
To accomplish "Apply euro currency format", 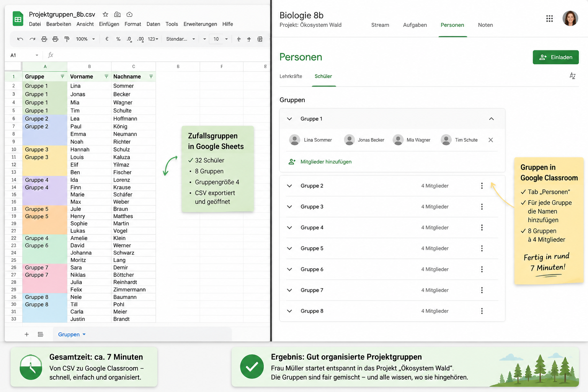I will point(107,39).
